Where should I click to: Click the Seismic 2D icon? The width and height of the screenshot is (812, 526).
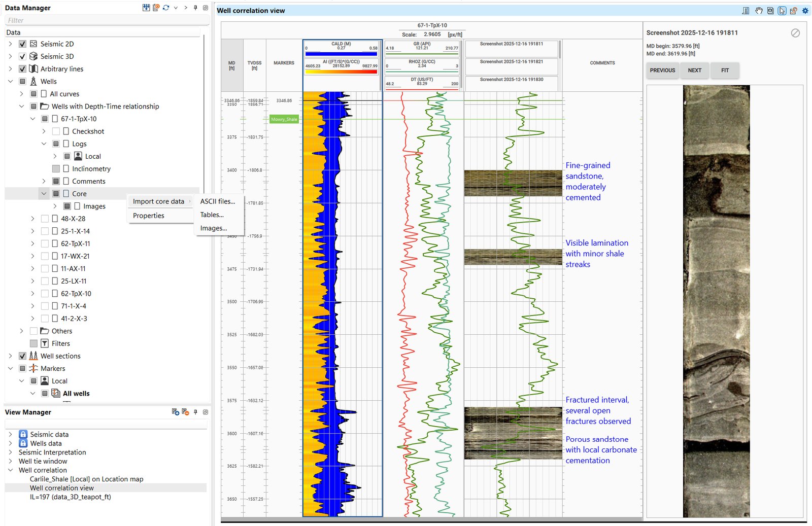pos(33,44)
